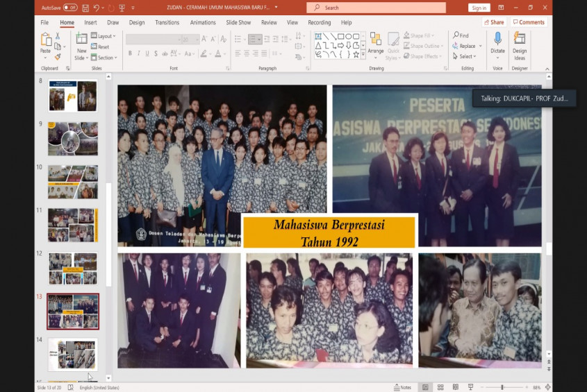Open the Dictate microphone tool
587x392 pixels.
click(497, 43)
